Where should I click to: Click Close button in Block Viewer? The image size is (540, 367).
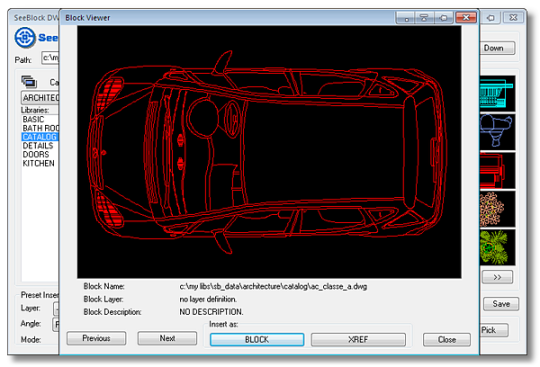click(x=447, y=339)
